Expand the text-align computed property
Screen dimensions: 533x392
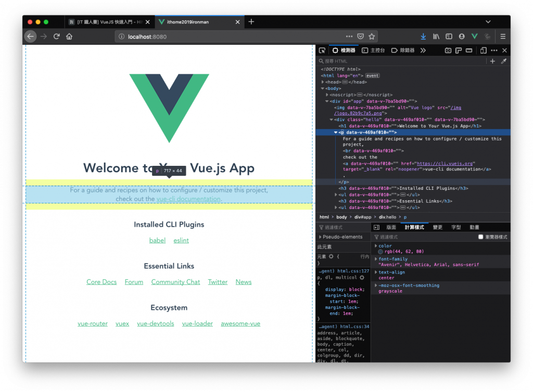pos(376,272)
